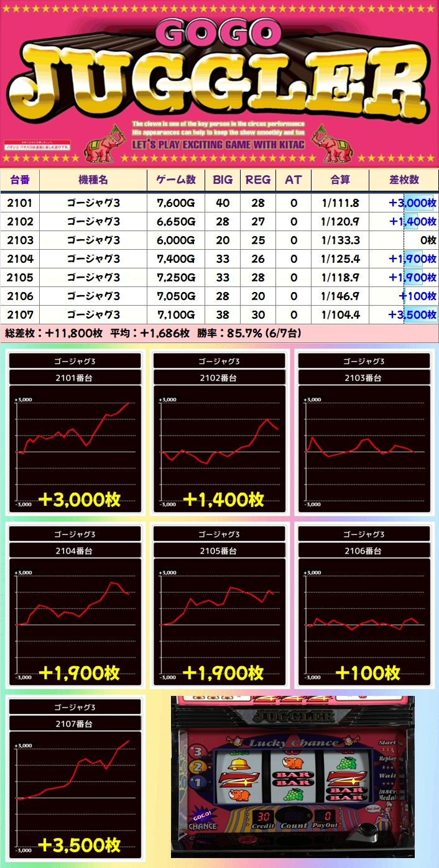Click the +1,400枚 difference cell in table
Screen dimensions: 439x868
point(404,222)
